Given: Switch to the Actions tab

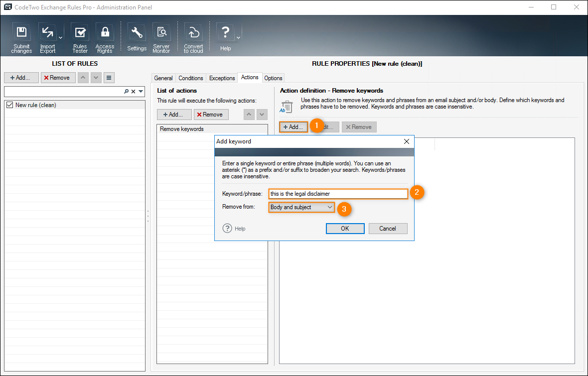Looking at the screenshot, I should (250, 77).
